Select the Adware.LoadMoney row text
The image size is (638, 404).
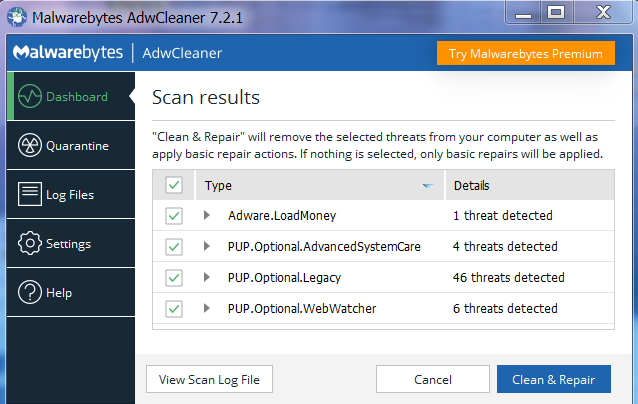282,216
